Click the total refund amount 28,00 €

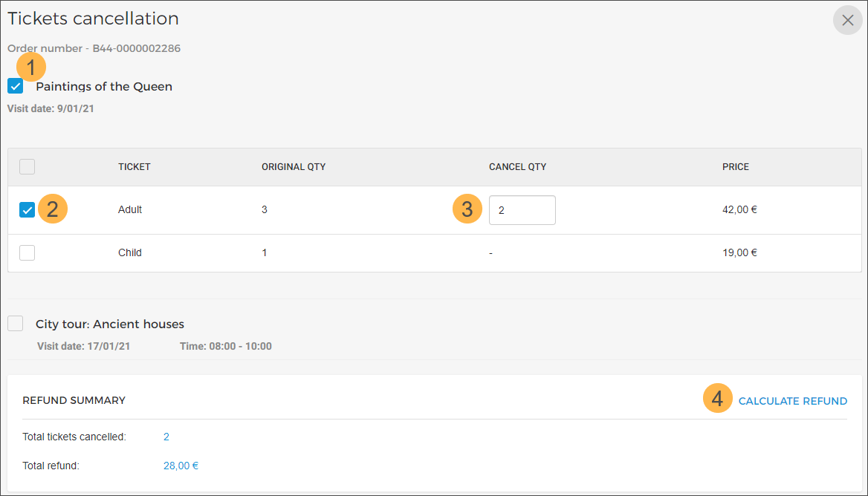point(181,466)
